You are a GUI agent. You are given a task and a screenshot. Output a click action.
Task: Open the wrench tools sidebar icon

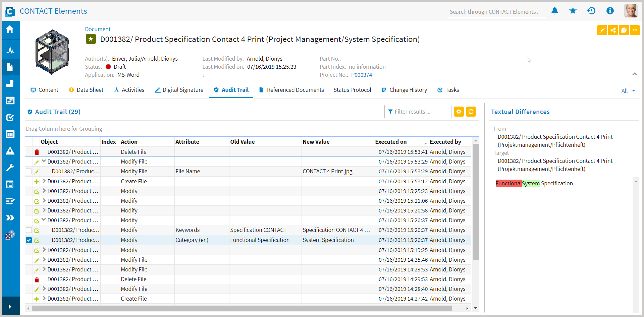[10, 168]
